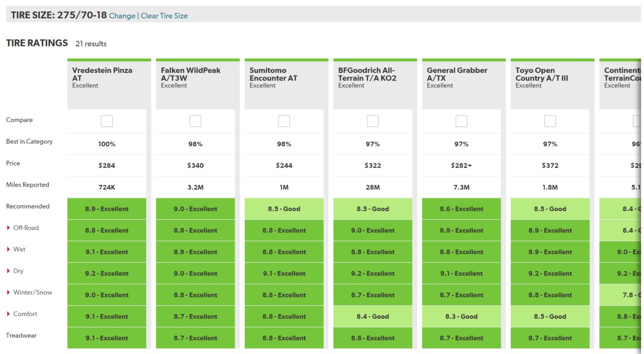Expand the Winter/Snow rating row
This screenshot has height=354, width=644.
pyautogui.click(x=29, y=293)
